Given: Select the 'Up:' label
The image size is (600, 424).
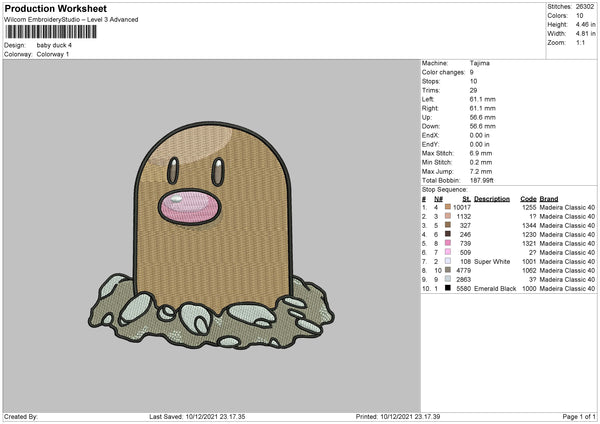Looking at the screenshot, I should (426, 117).
